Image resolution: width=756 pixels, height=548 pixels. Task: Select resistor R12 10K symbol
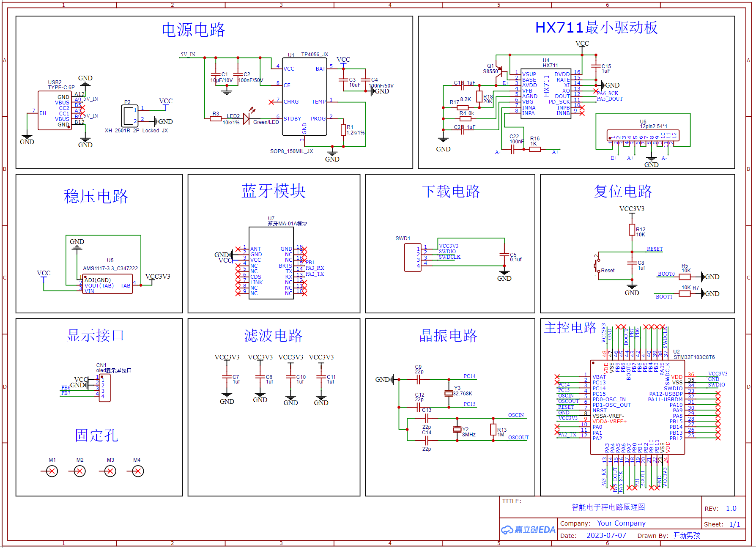pos(632,230)
